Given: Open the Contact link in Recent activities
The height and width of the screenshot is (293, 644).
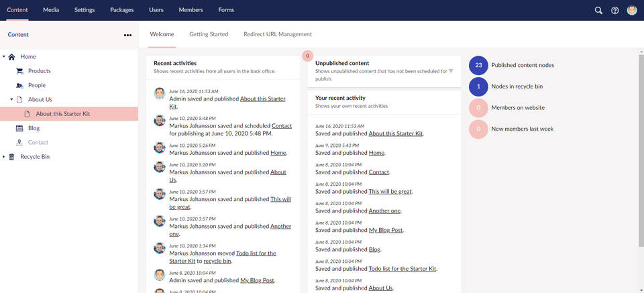Looking at the screenshot, I should pyautogui.click(x=282, y=125).
